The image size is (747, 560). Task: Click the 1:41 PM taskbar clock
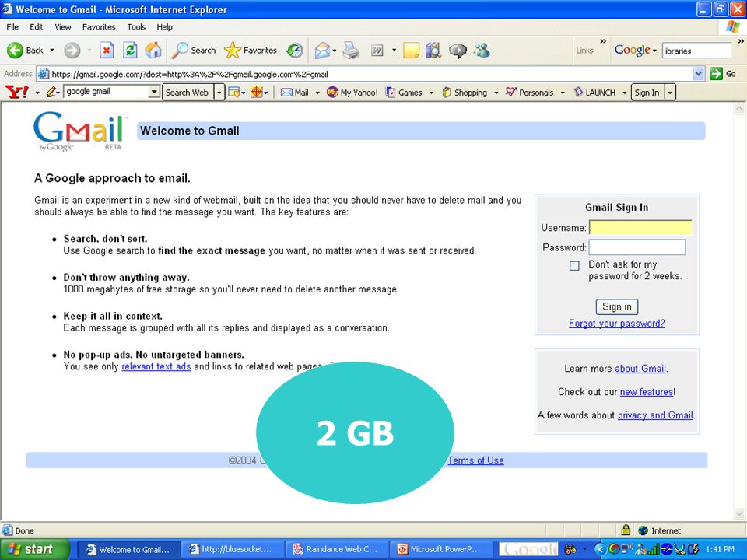[x=720, y=549]
